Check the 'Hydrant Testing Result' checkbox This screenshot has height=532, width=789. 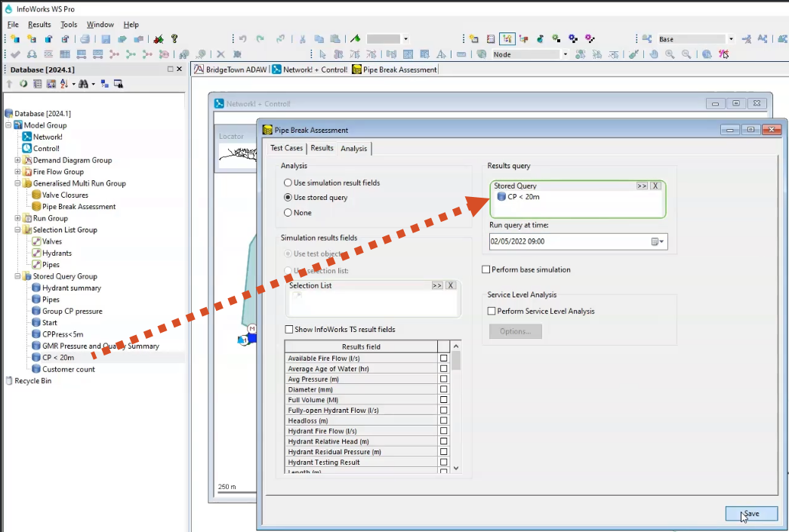click(443, 462)
